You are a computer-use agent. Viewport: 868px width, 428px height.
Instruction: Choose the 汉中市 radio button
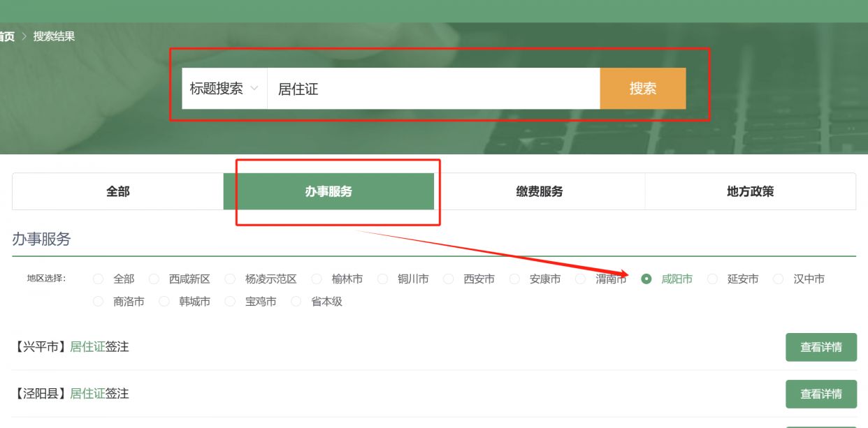(x=779, y=279)
